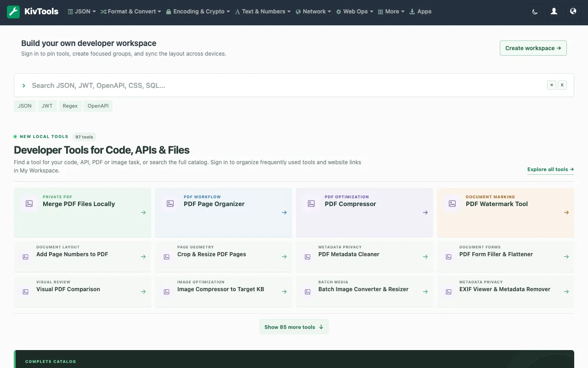Open the PDF Compressor tool
Image resolution: width=588 pixels, height=368 pixels.
(x=364, y=212)
